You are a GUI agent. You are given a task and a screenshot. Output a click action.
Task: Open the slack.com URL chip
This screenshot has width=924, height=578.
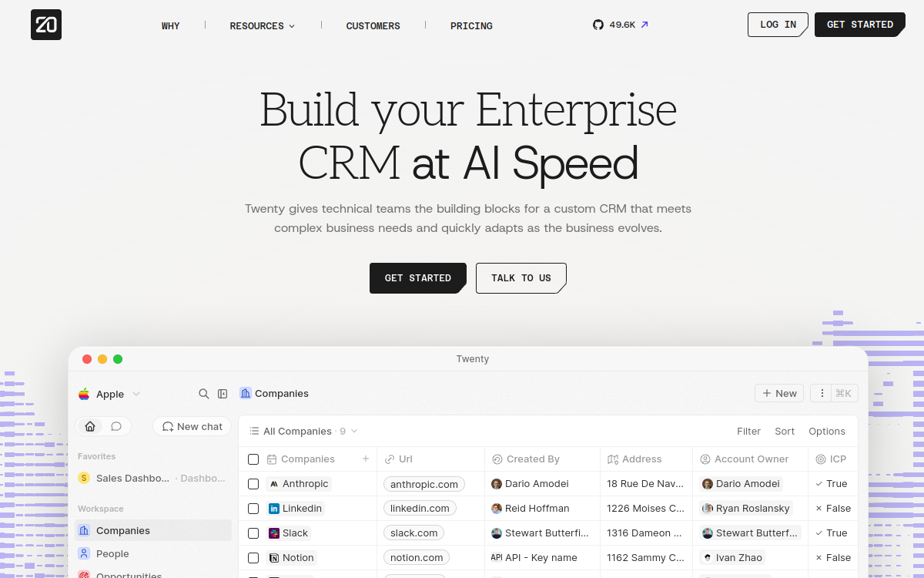point(413,533)
